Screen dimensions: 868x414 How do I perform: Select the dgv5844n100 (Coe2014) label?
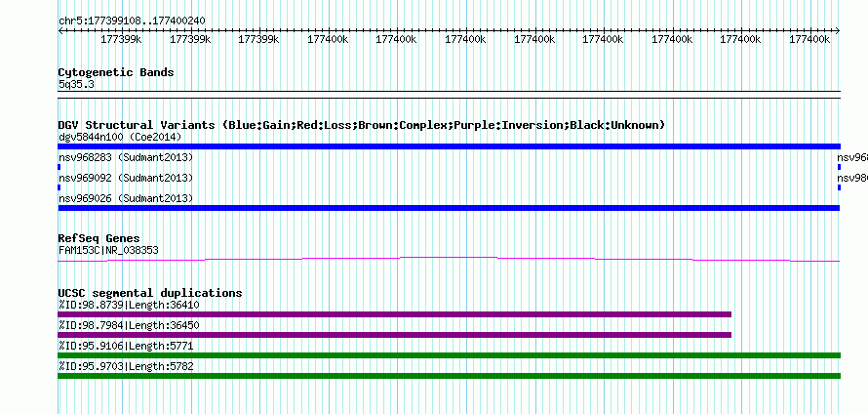click(120, 137)
